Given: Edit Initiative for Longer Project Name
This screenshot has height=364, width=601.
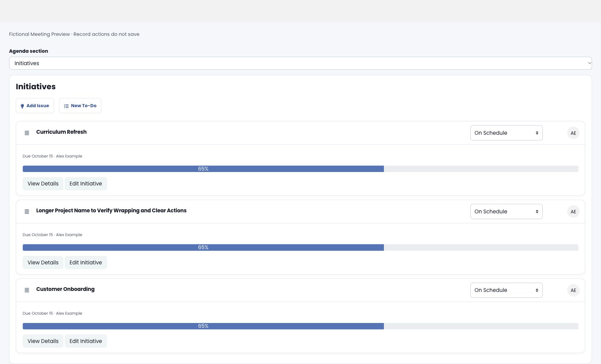Looking at the screenshot, I should point(86,262).
